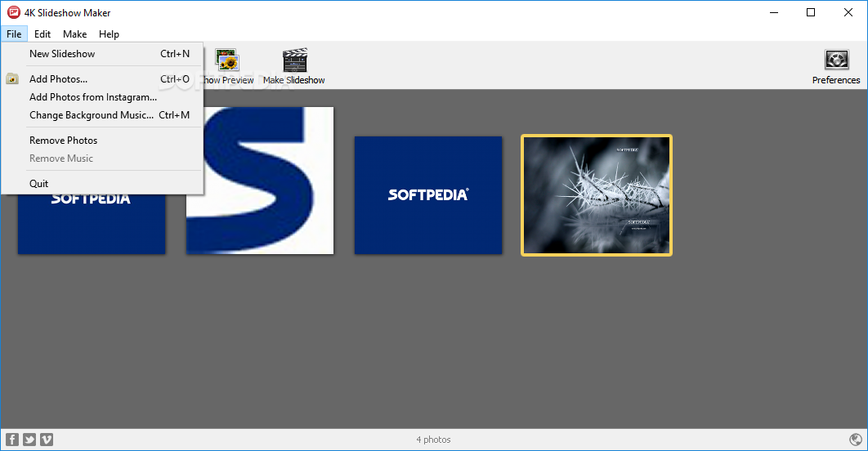Click the Show Preview sunflower icon
This screenshot has width=868, height=451.
click(227, 60)
